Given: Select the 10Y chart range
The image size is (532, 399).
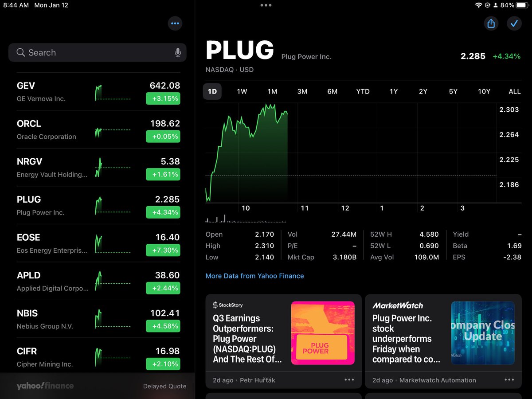Looking at the screenshot, I should point(484,91).
